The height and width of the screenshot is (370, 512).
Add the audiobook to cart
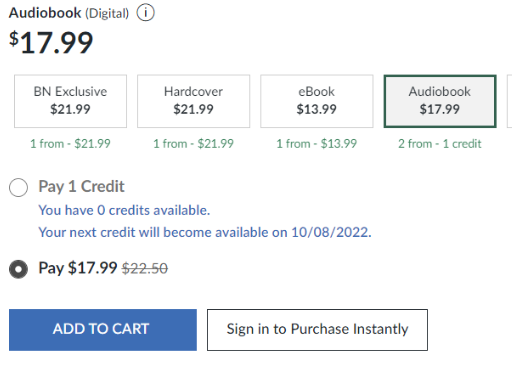point(103,330)
